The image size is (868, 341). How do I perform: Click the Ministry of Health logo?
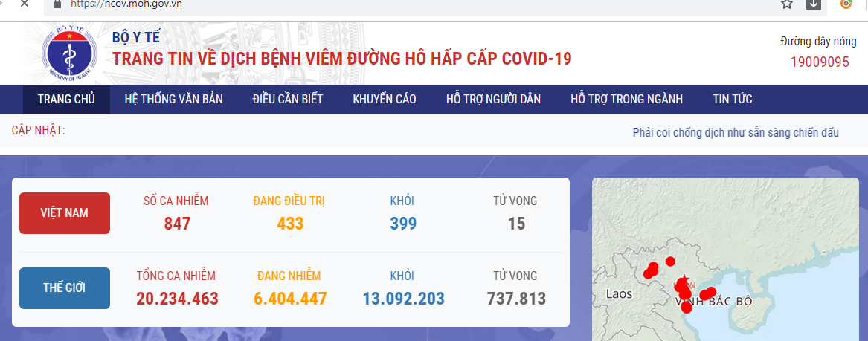[x=69, y=53]
